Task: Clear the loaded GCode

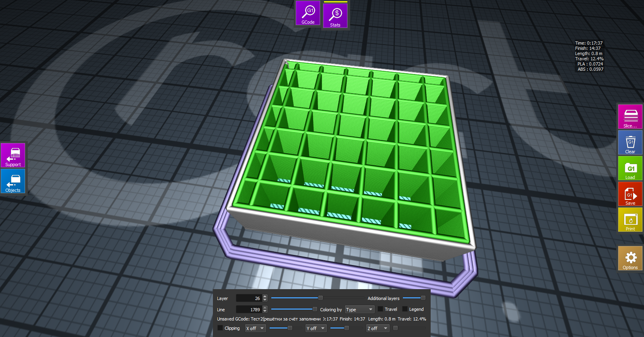Action: pyautogui.click(x=630, y=142)
